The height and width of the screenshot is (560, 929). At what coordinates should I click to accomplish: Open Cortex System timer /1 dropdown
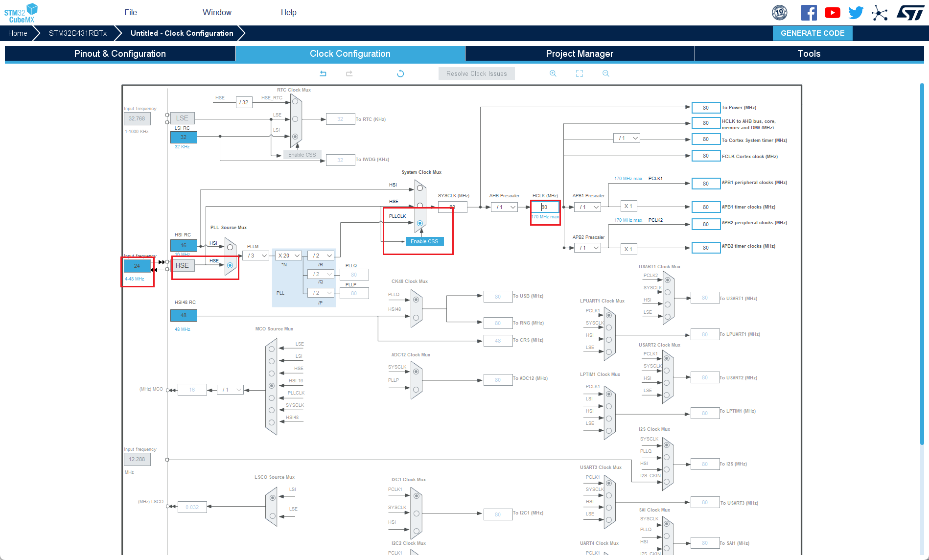click(x=627, y=138)
